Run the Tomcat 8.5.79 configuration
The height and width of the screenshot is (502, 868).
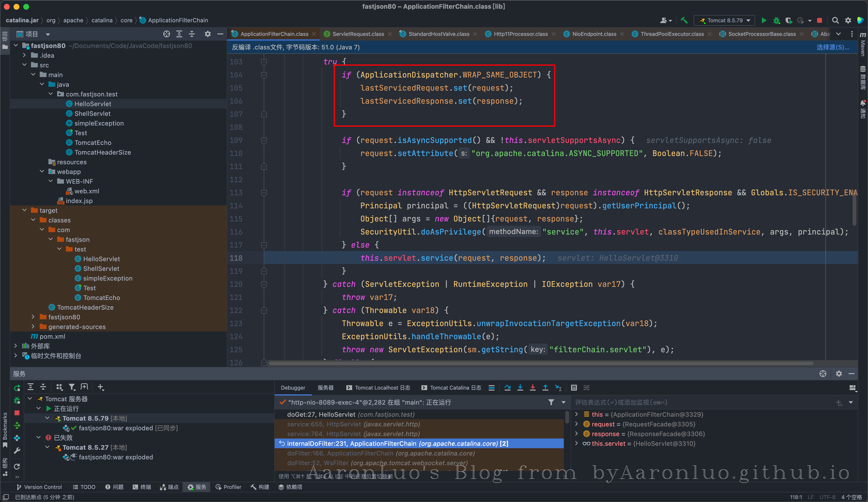[764, 20]
